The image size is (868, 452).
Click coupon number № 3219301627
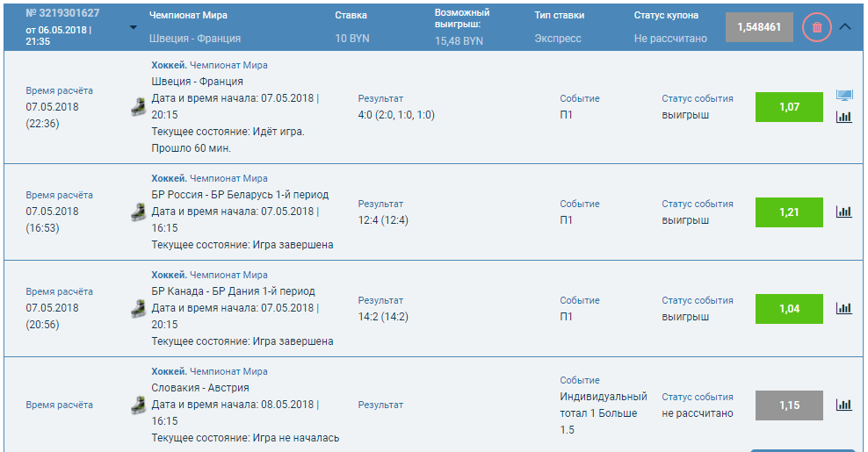click(62, 13)
